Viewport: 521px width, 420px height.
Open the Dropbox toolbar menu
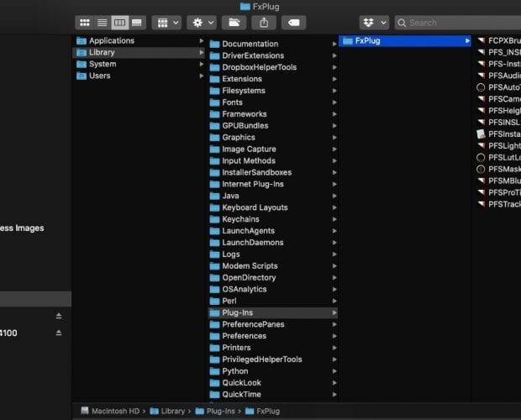(x=374, y=23)
